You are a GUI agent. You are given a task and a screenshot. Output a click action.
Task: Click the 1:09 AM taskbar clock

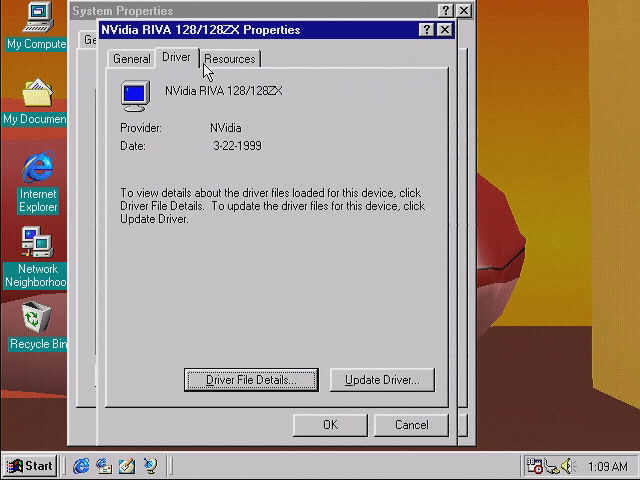point(607,466)
